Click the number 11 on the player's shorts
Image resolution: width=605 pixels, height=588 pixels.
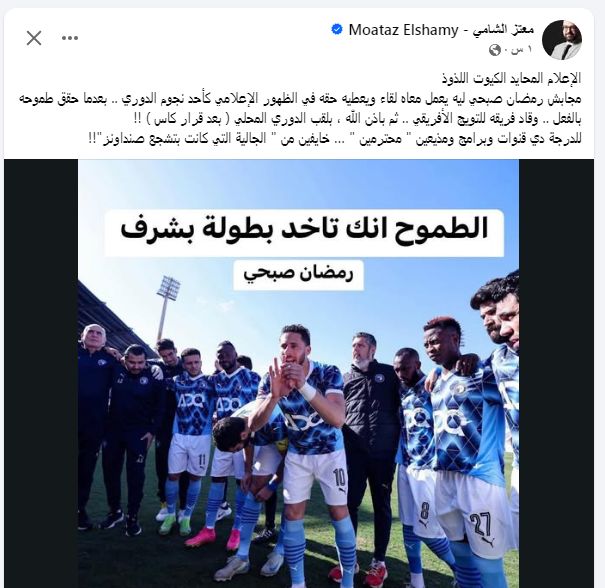point(201,460)
